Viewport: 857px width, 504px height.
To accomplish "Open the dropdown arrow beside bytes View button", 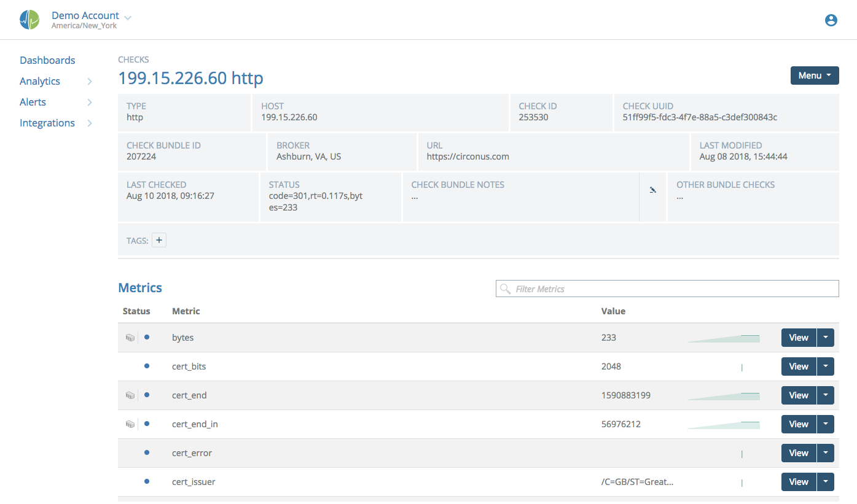I will (x=826, y=337).
